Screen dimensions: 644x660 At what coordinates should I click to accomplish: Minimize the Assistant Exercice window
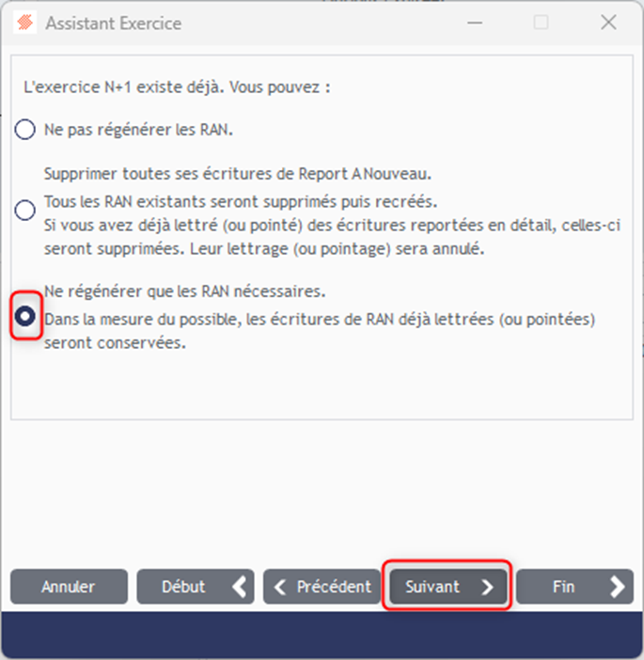(475, 23)
